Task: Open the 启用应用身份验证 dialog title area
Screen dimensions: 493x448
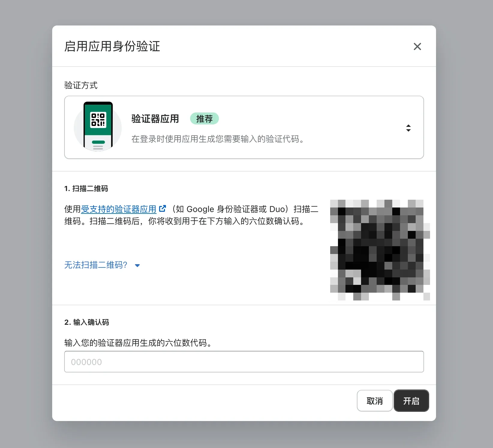Action: (x=112, y=46)
